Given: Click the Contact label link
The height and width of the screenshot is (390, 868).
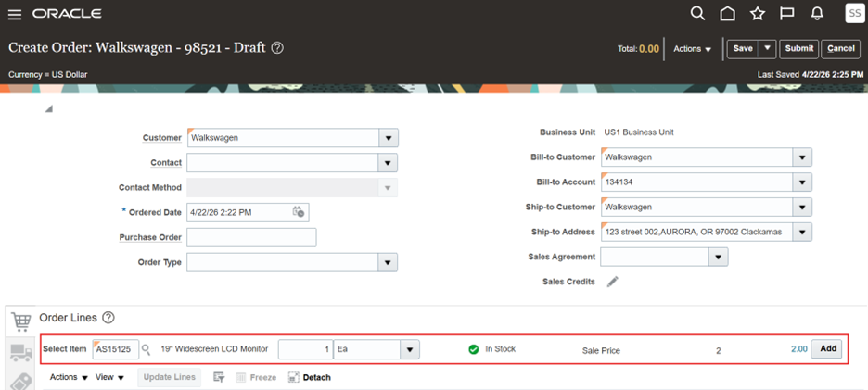Looking at the screenshot, I should [x=166, y=163].
